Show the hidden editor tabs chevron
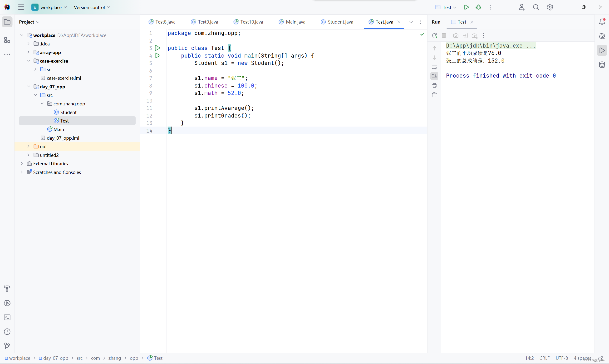 click(x=411, y=22)
